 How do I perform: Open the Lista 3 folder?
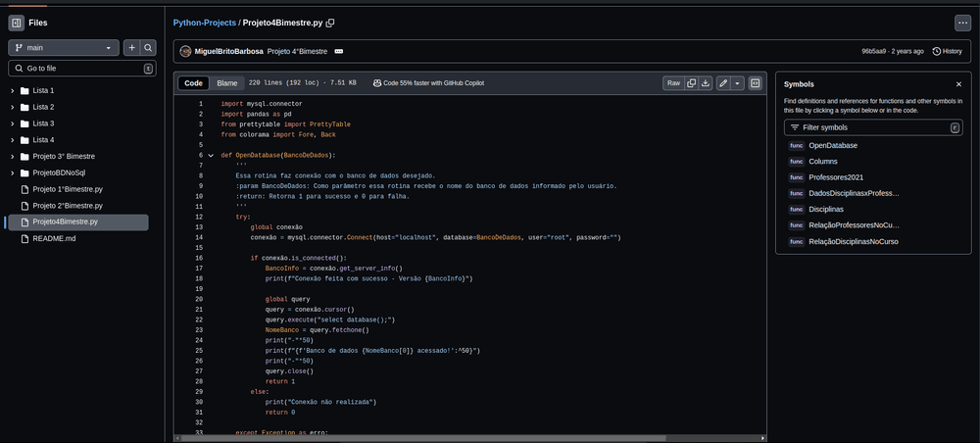[x=43, y=123]
